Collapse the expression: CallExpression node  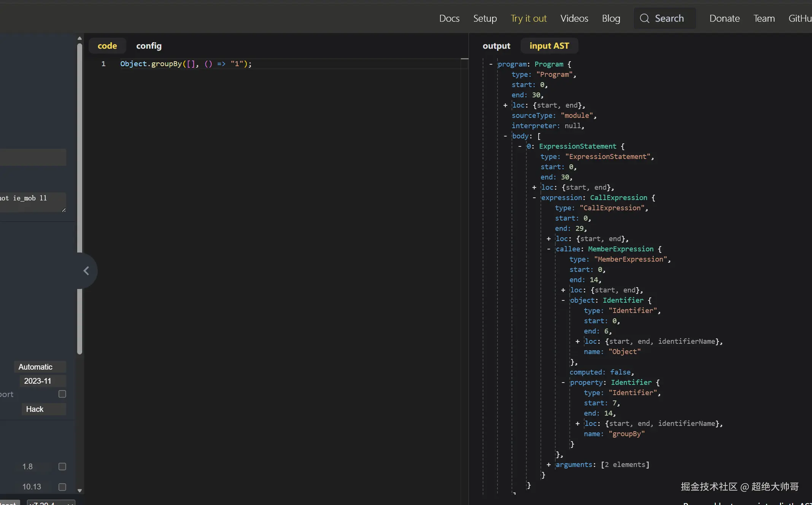534,198
